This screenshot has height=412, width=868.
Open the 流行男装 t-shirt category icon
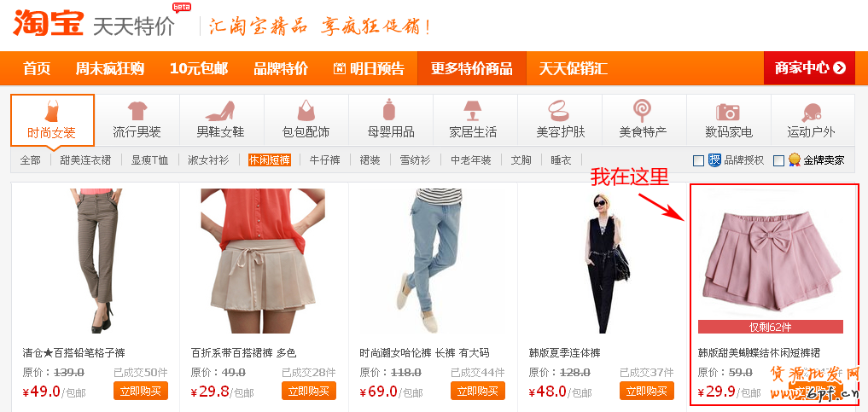[x=137, y=111]
